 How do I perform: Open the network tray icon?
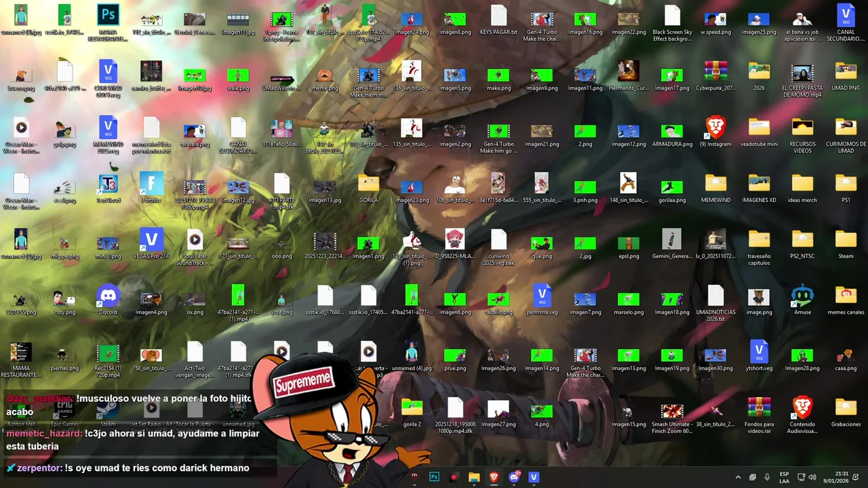click(801, 477)
